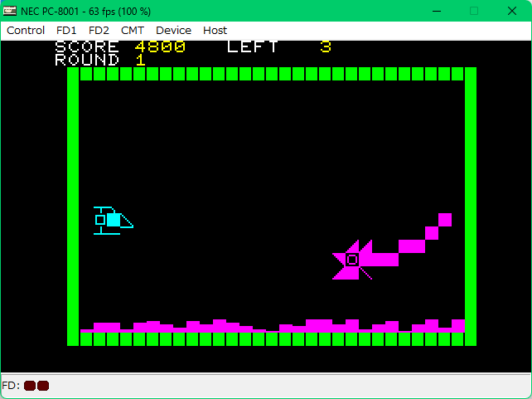532x399 pixels.
Task: Click the magenta ground terrain at the bottom
Action: 272,327
